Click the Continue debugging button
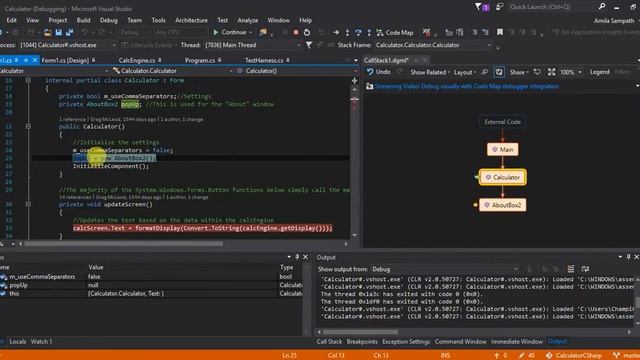The width and height of the screenshot is (640, 360). tap(230, 32)
